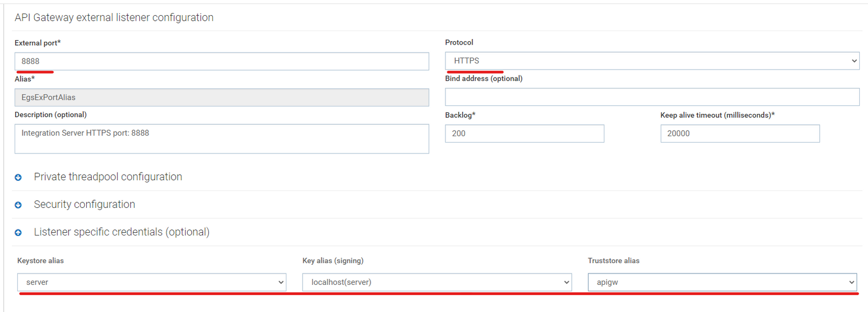Click the greyed-out Alias field

pos(221,98)
